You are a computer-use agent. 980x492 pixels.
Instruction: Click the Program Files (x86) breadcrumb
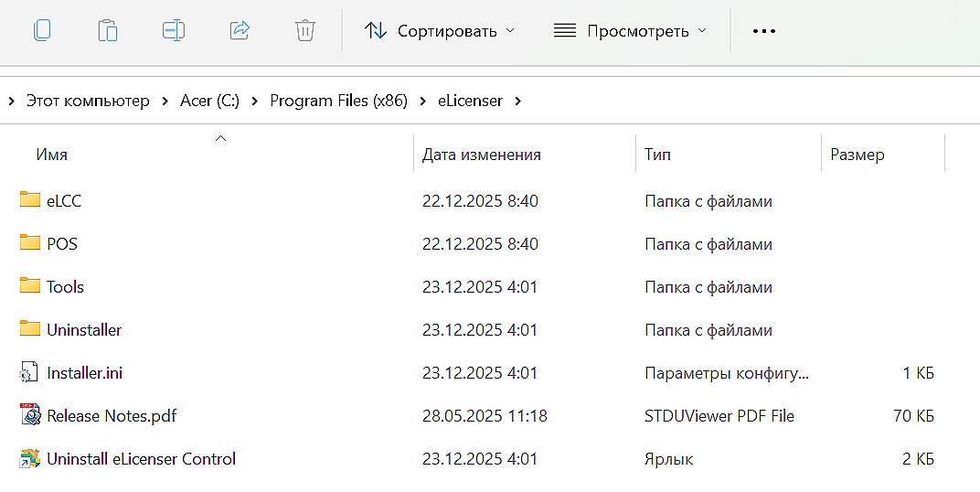tap(338, 101)
